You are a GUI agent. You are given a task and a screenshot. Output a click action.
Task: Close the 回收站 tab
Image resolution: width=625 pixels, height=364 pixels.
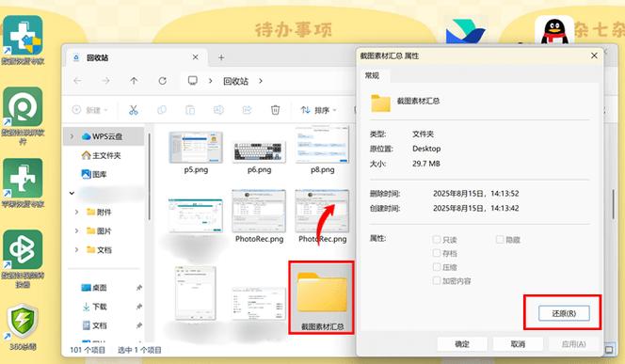pos(196,57)
